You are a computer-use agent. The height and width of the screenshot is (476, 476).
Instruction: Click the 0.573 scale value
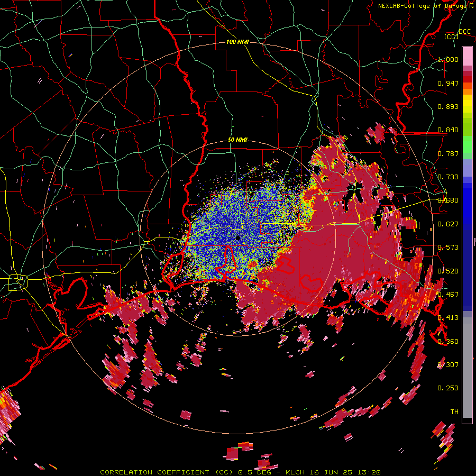point(448,248)
